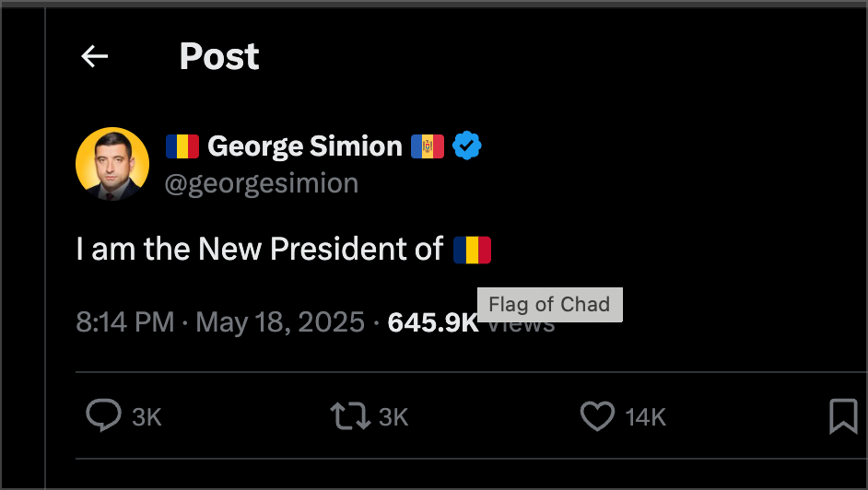The image size is (868, 490).
Task: Click the 8:14 PM May 18, 2025 timestamp
Action: [x=220, y=322]
